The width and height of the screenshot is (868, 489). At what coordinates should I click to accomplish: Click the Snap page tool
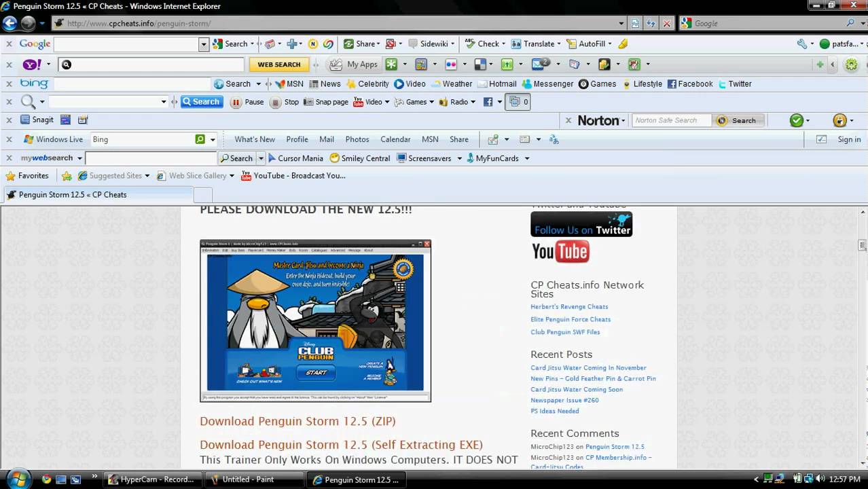tap(326, 102)
